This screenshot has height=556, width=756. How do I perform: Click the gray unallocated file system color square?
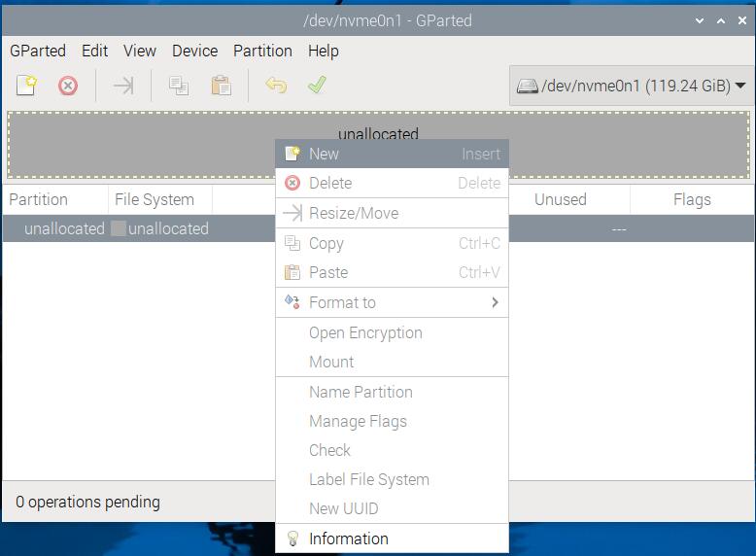[119, 228]
